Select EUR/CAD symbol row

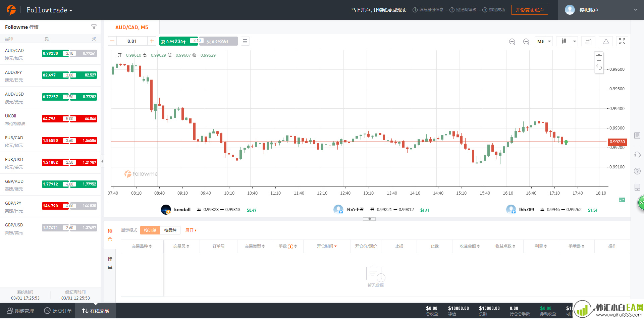coord(50,141)
